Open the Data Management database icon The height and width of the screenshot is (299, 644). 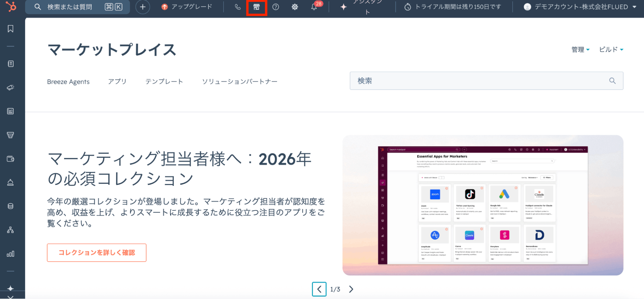click(11, 206)
